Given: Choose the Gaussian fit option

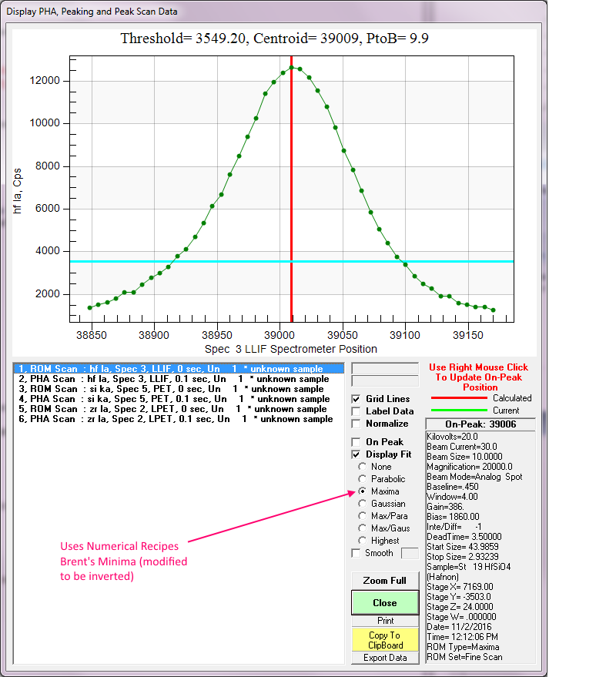Looking at the screenshot, I should pyautogui.click(x=363, y=504).
